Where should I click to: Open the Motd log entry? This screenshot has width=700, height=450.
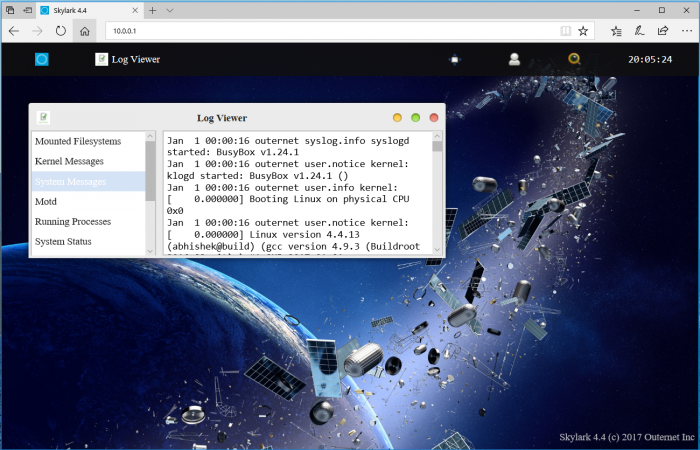(x=88, y=201)
